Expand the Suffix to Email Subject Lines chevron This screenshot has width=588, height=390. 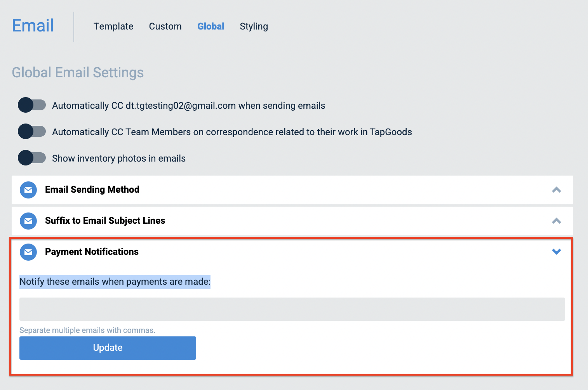[557, 221]
